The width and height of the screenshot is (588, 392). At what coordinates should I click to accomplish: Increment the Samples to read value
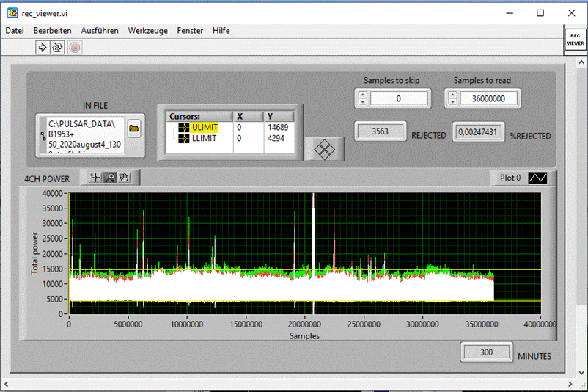click(x=452, y=95)
